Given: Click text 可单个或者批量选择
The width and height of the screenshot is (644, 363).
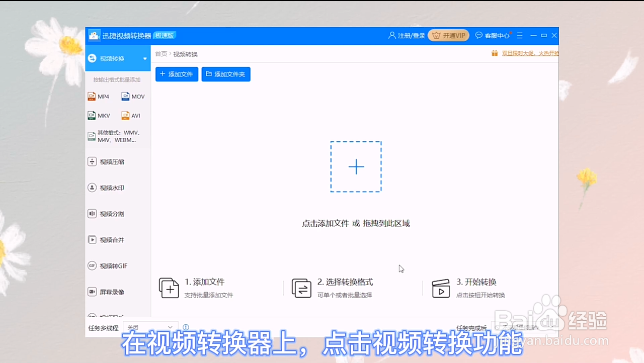Looking at the screenshot, I should pyautogui.click(x=345, y=295).
